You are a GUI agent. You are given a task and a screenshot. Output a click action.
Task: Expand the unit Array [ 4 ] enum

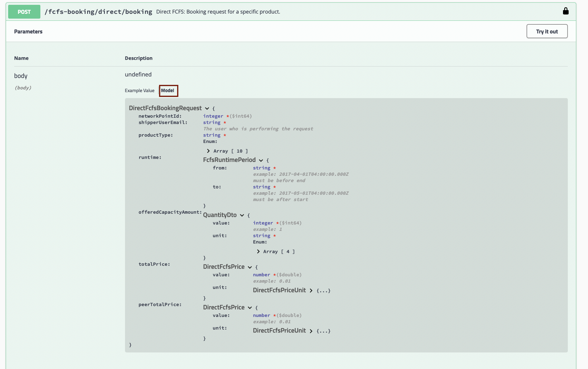[258, 251]
